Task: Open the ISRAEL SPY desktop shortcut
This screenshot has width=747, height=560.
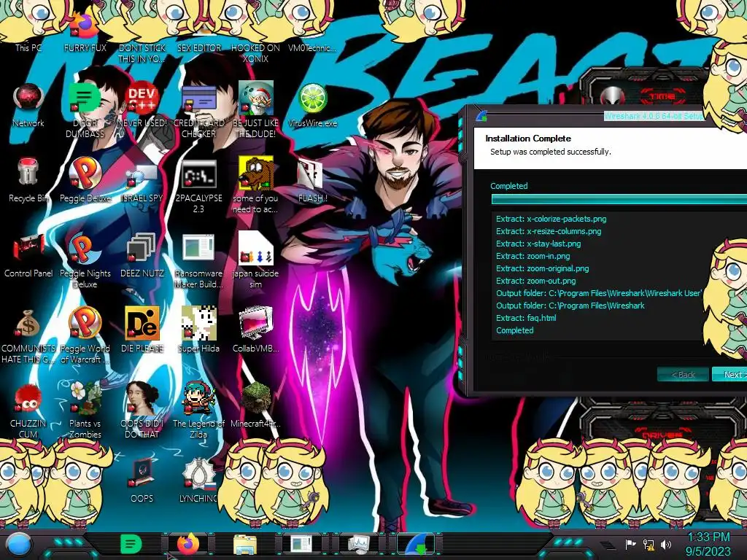Action: click(142, 180)
